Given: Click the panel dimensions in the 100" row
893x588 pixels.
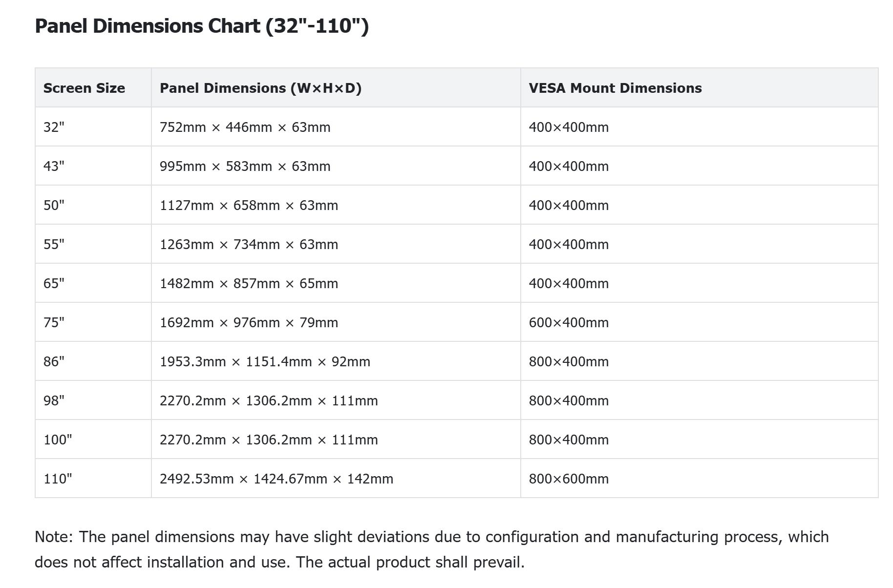Looking at the screenshot, I should point(269,440).
